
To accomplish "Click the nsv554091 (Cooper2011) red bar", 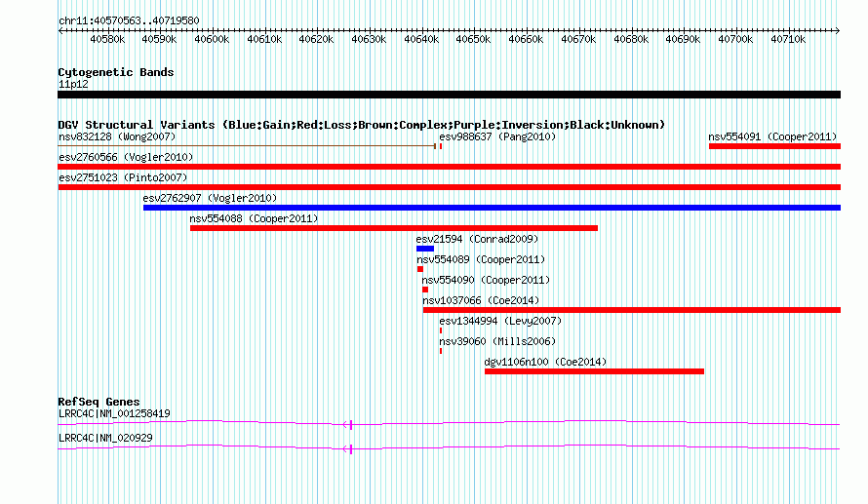I will [x=774, y=146].
